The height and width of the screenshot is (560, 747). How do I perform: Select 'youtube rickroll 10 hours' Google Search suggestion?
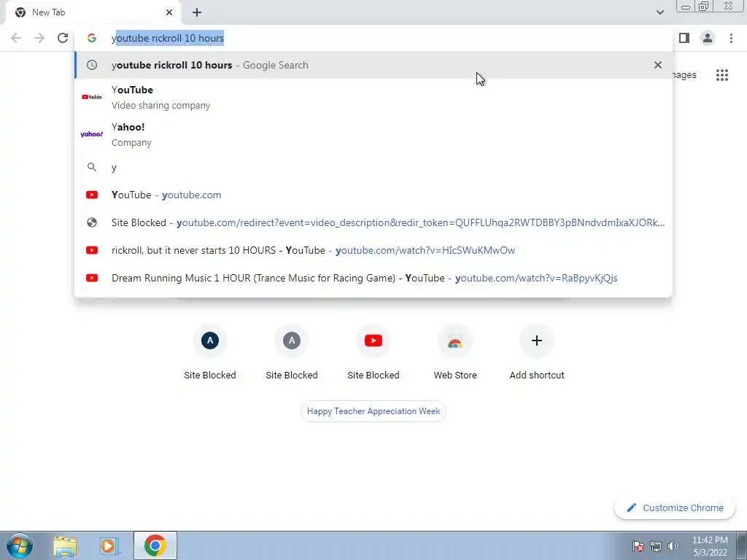coord(373,65)
